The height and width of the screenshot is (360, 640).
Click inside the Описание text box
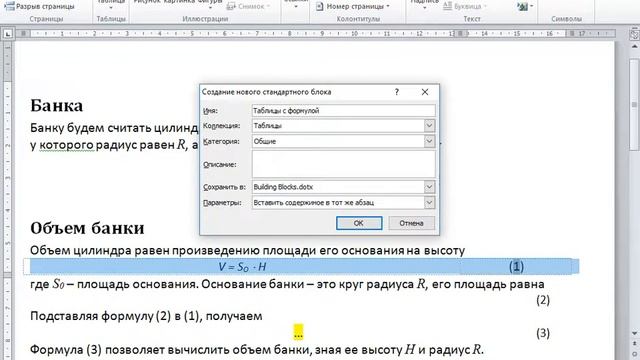tap(343, 164)
